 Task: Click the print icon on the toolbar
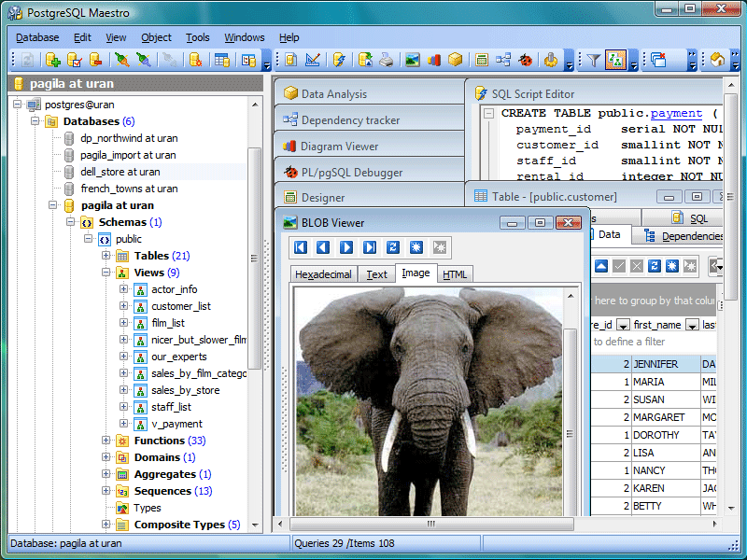(386, 60)
